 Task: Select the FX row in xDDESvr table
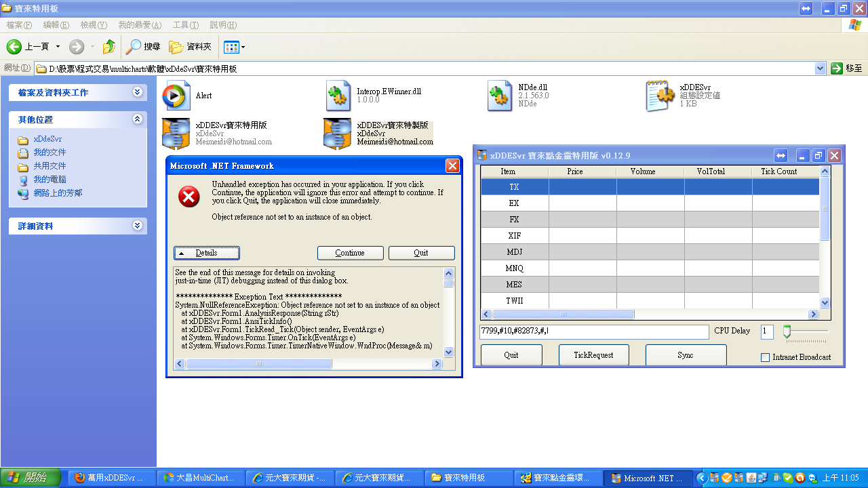(650, 219)
